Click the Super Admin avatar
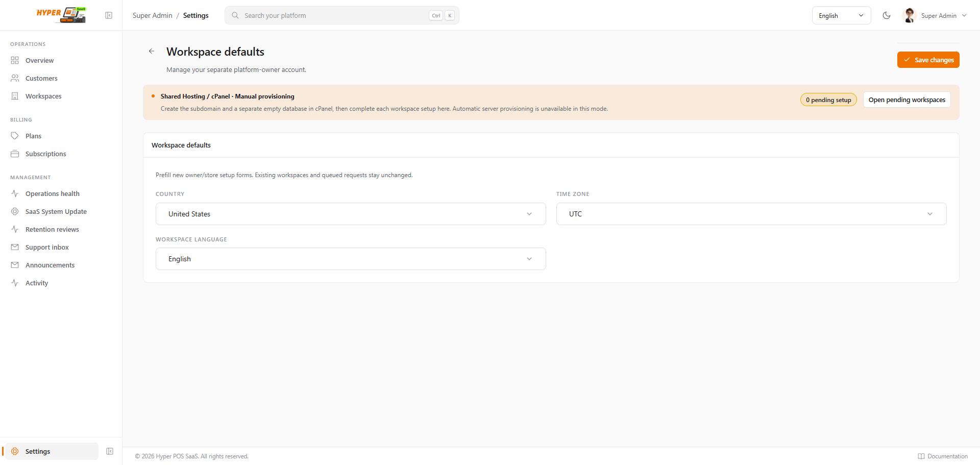Image resolution: width=980 pixels, height=465 pixels. click(x=909, y=15)
